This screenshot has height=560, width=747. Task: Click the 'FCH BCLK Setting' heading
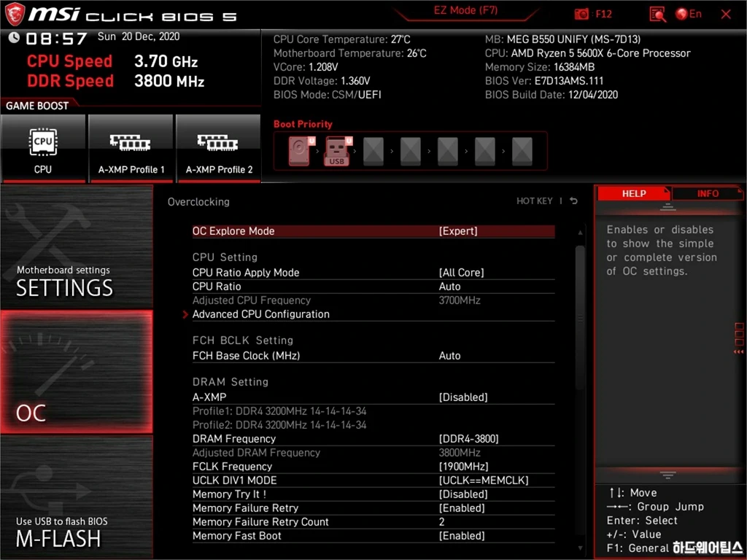pos(242,341)
